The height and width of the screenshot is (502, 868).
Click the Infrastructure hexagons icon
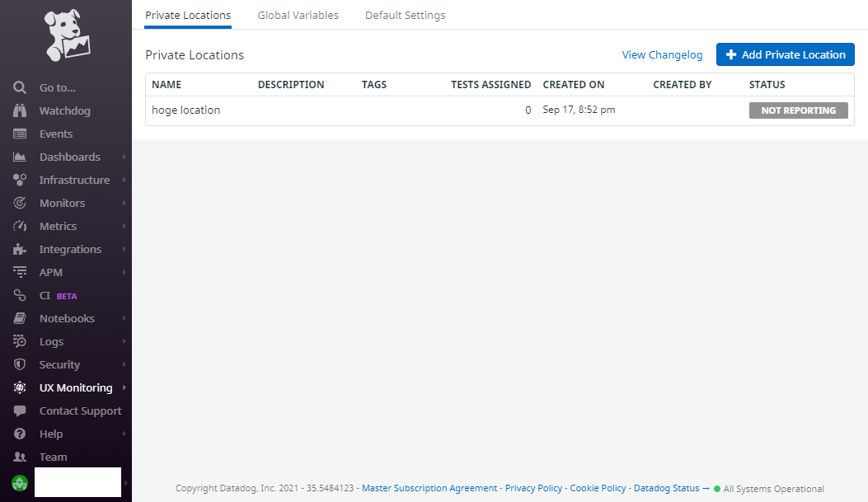tap(20, 180)
